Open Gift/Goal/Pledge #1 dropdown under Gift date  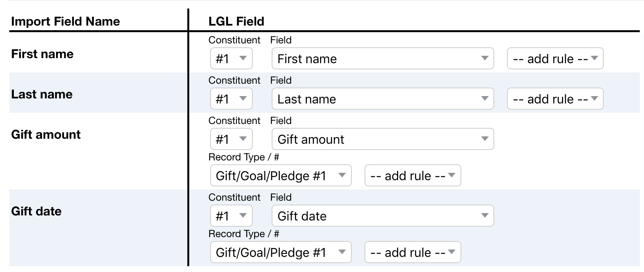(x=281, y=252)
